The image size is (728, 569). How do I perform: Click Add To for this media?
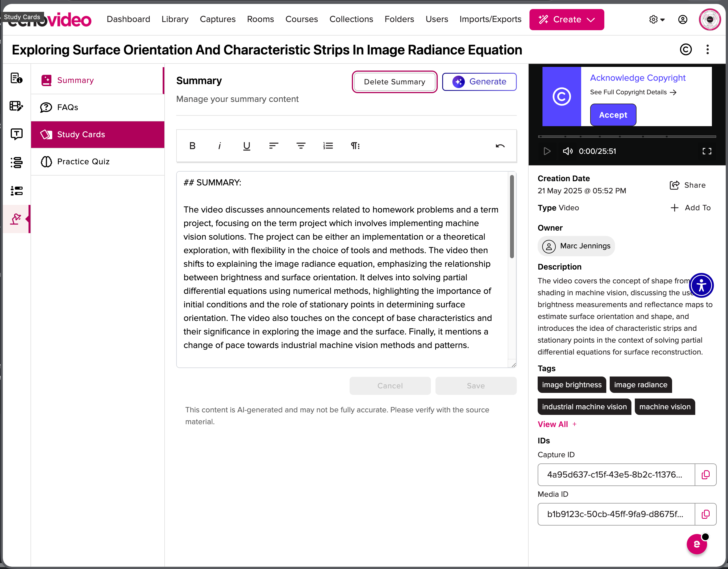coord(690,208)
